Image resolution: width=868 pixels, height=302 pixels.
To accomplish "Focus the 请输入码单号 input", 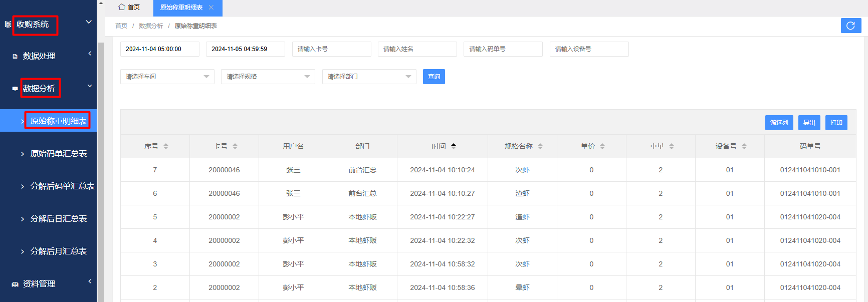I will point(503,49).
